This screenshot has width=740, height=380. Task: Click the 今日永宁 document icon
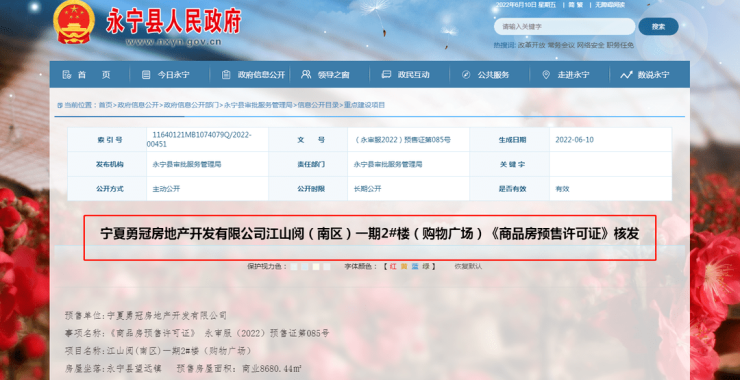(x=146, y=75)
